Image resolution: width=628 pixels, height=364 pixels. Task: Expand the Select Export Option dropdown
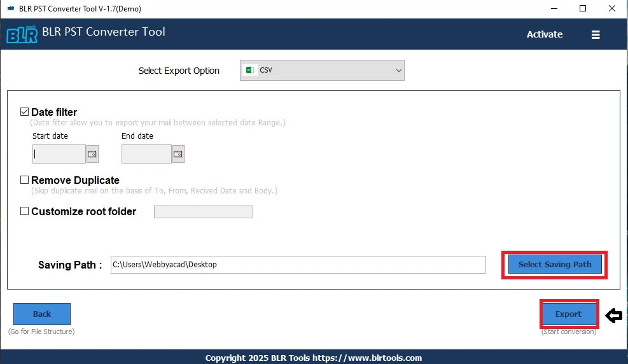pos(322,71)
